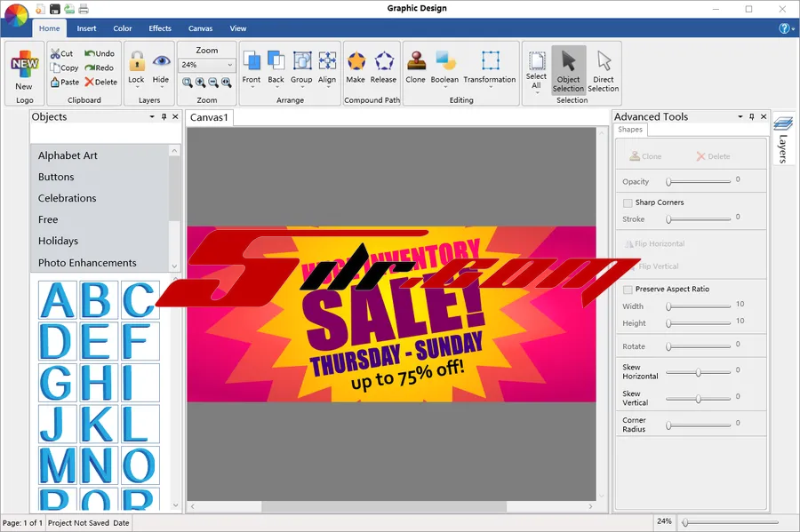The image size is (800, 532).
Task: Expand the Select All dropdown arrow
Action: point(537,92)
